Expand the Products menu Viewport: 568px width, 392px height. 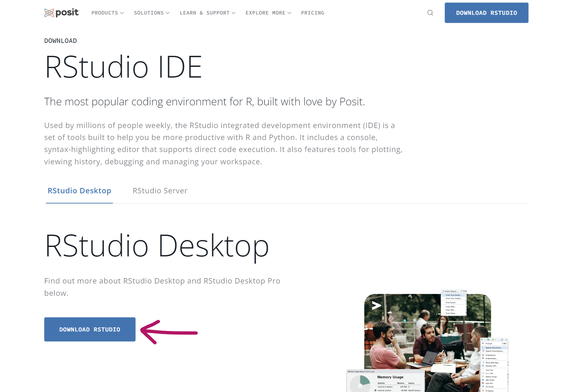tap(108, 13)
